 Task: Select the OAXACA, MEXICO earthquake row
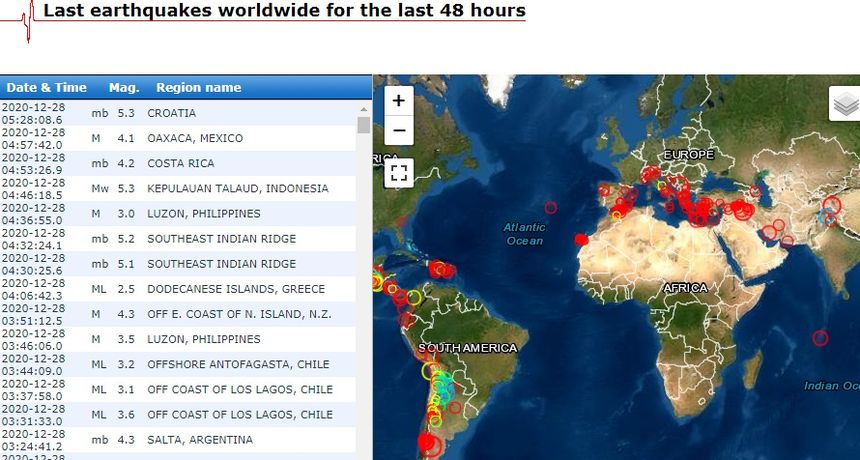pos(194,138)
